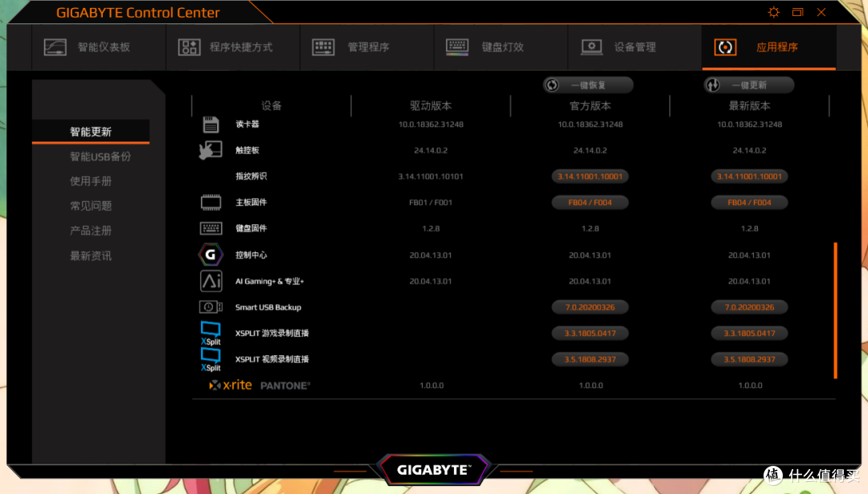Open 使用手册 in the sidebar

tap(91, 182)
